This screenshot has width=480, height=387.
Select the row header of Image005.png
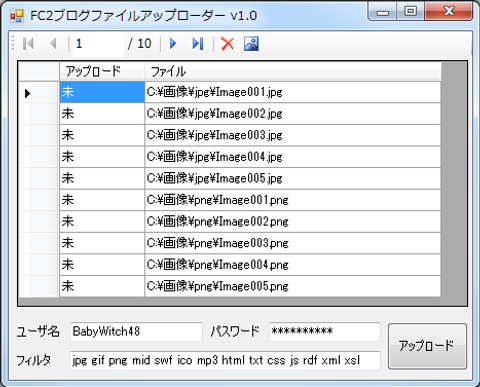39,286
